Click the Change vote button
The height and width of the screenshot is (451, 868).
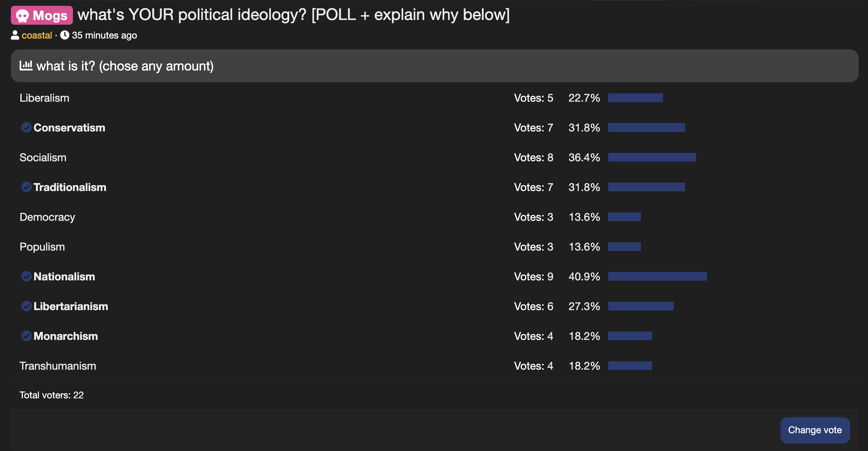click(x=815, y=430)
